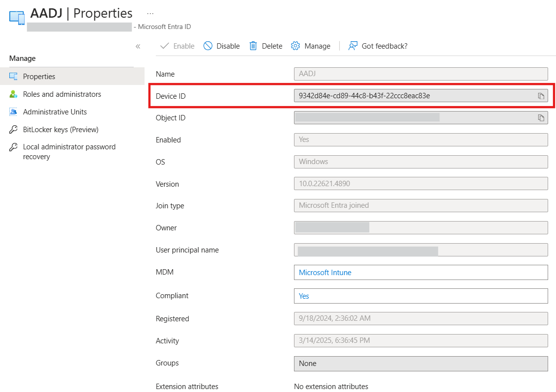Click the Enable button

point(178,46)
